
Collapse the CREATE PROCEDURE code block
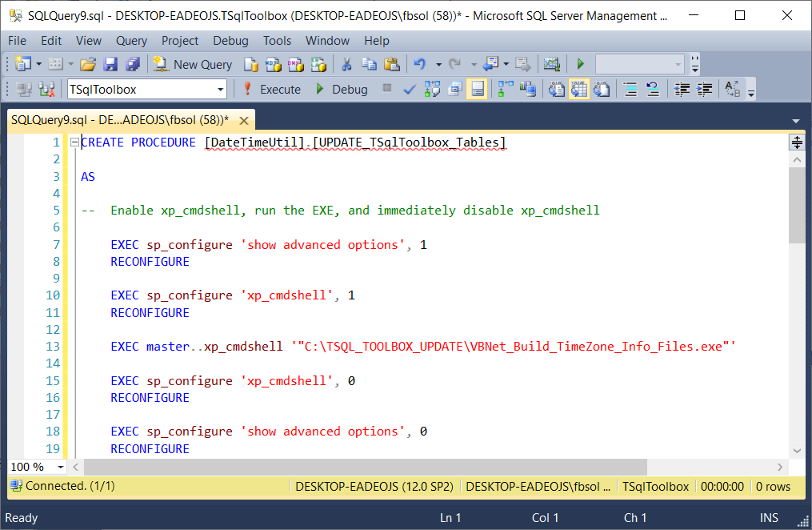pos(74,143)
